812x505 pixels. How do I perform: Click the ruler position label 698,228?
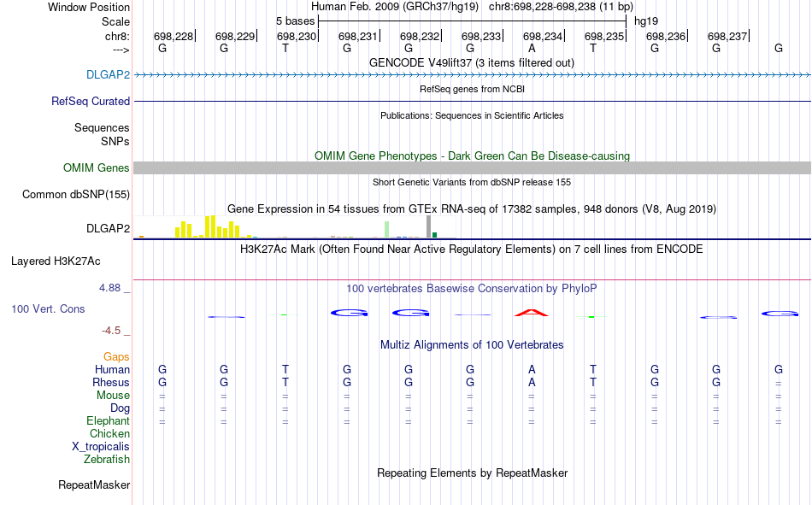[173, 36]
